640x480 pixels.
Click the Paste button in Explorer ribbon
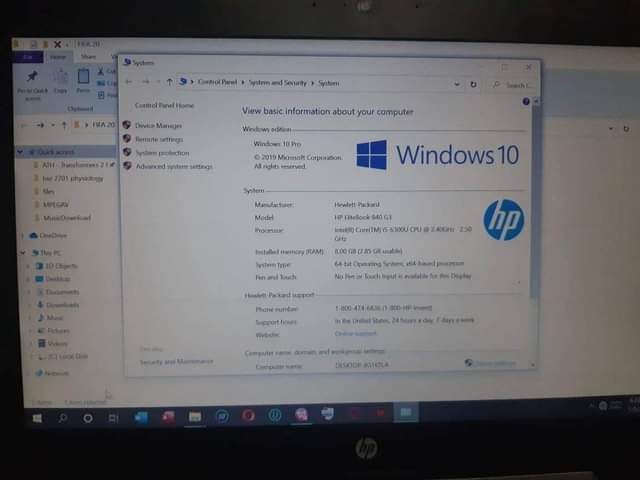pyautogui.click(x=83, y=80)
